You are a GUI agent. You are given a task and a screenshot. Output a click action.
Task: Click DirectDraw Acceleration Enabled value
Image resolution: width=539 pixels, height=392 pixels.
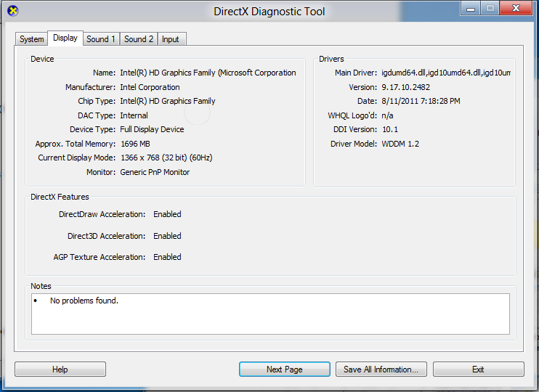(x=167, y=214)
